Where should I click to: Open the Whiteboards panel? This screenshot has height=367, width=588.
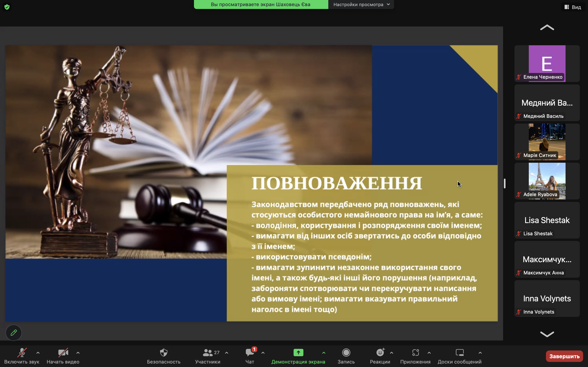(x=459, y=356)
